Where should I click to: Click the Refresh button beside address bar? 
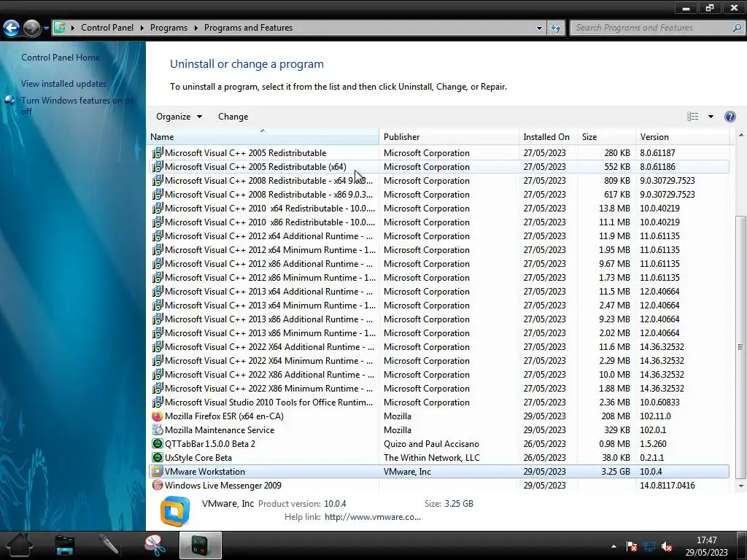point(556,28)
